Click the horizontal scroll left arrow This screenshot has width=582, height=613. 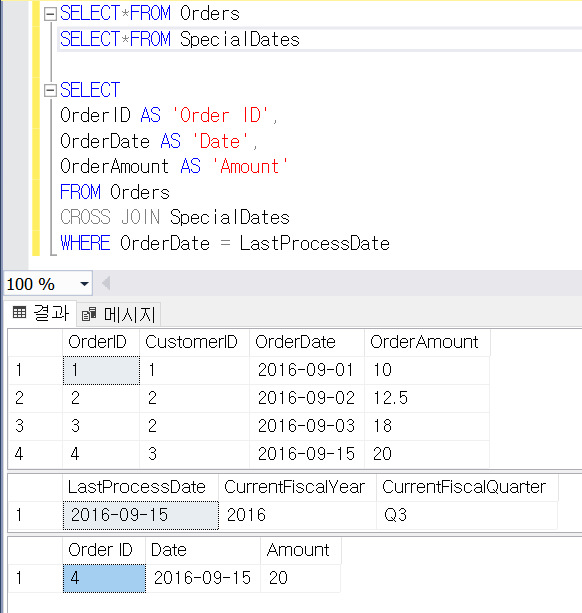tap(106, 283)
